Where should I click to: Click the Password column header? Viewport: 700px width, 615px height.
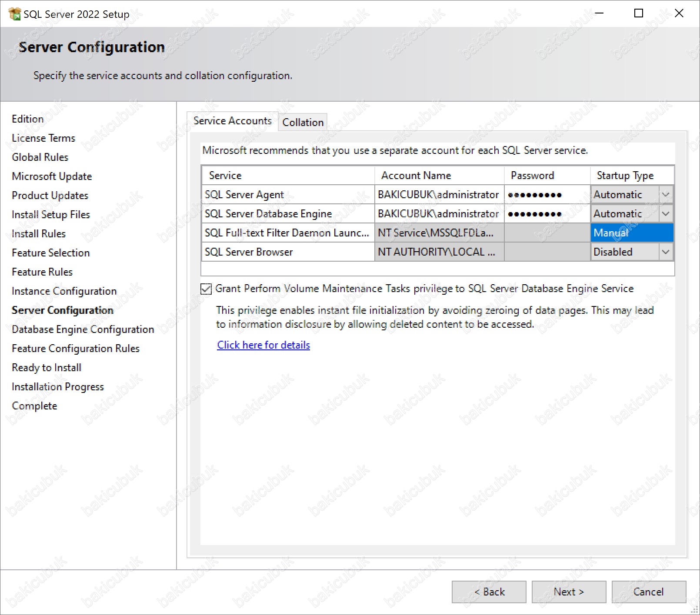pyautogui.click(x=547, y=176)
